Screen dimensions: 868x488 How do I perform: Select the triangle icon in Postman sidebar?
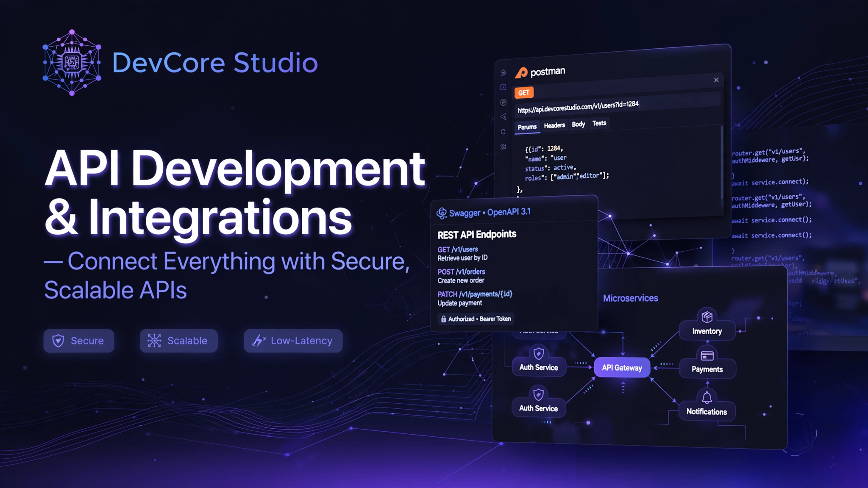pos(503,116)
